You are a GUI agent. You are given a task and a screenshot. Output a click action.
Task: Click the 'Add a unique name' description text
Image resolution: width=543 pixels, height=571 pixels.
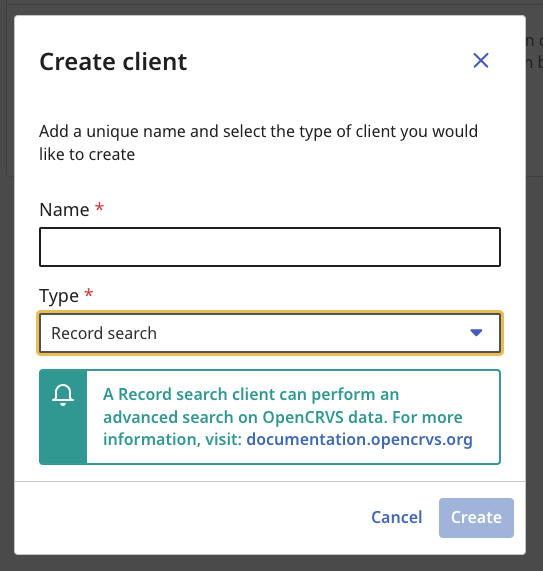[x=259, y=143]
